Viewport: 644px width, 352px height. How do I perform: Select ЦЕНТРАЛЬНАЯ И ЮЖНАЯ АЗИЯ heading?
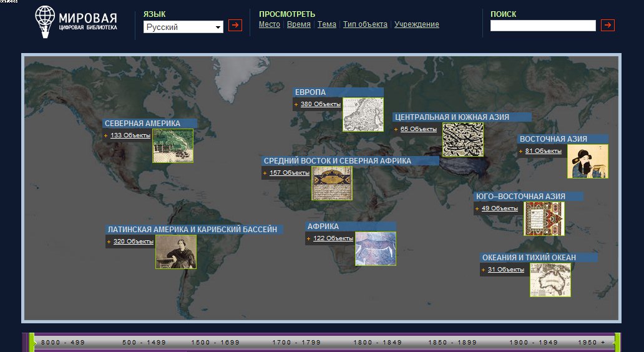[x=452, y=117]
